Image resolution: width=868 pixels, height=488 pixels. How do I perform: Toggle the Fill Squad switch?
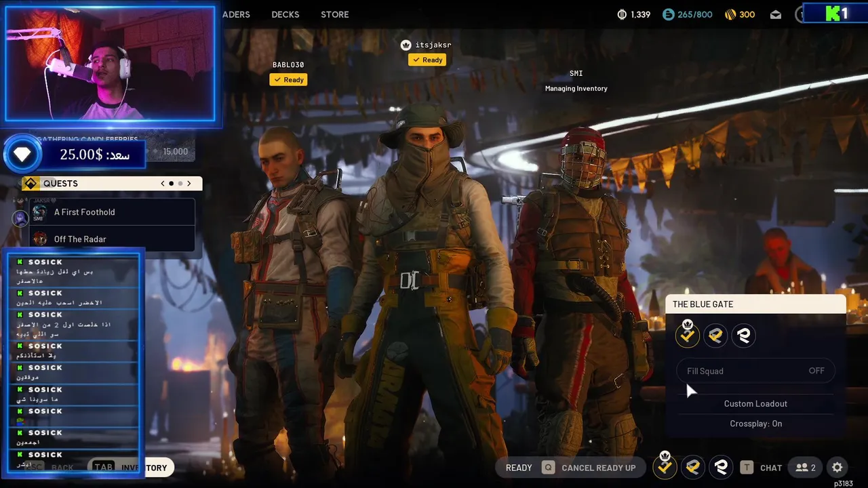click(x=755, y=371)
